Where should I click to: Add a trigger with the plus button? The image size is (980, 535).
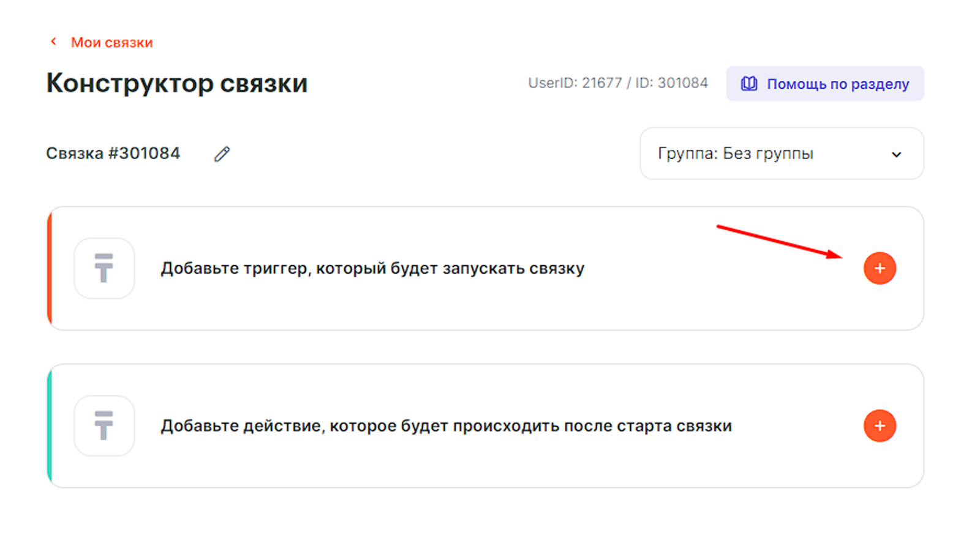pos(880,268)
